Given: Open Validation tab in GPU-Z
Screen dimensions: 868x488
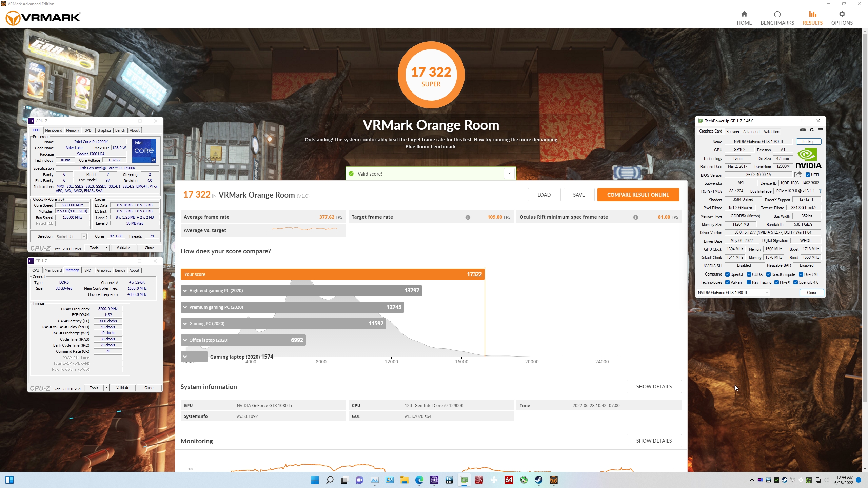Looking at the screenshot, I should pos(771,131).
